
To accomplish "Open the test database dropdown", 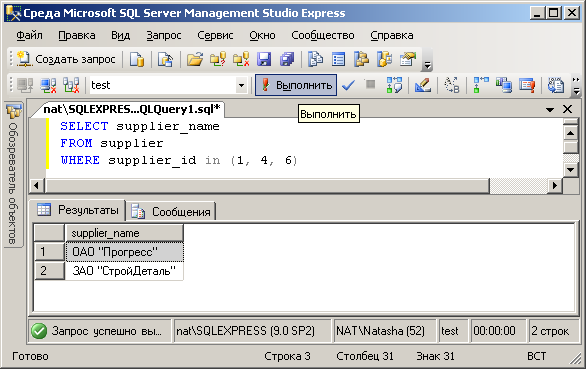I will 241,85.
